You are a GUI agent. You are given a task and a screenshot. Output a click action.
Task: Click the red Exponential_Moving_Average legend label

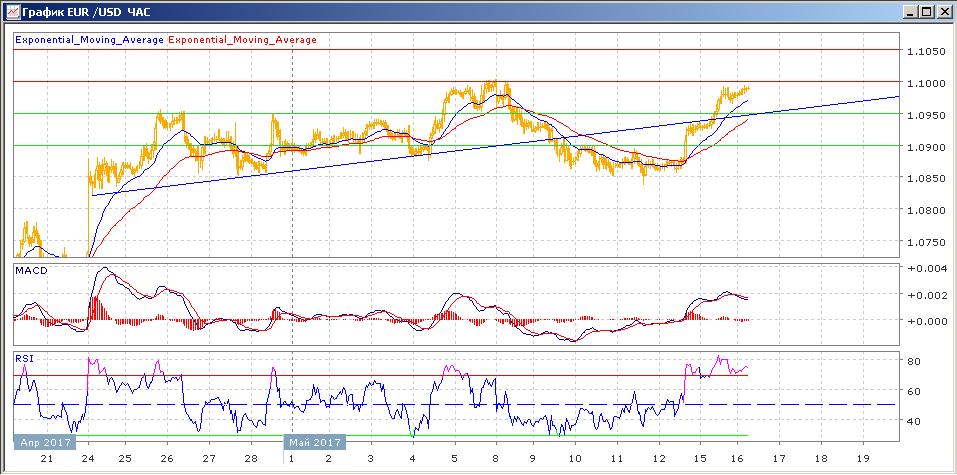[x=242, y=40]
